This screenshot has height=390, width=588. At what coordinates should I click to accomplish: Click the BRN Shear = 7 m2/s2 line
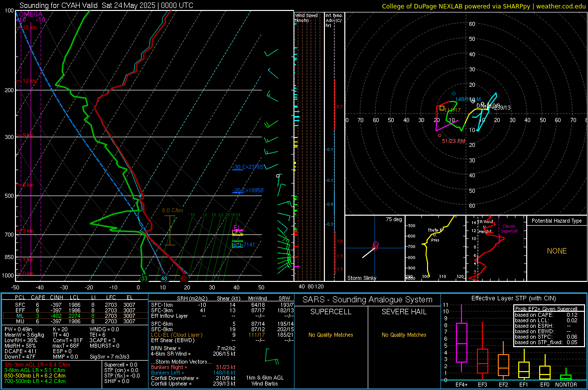point(193,348)
